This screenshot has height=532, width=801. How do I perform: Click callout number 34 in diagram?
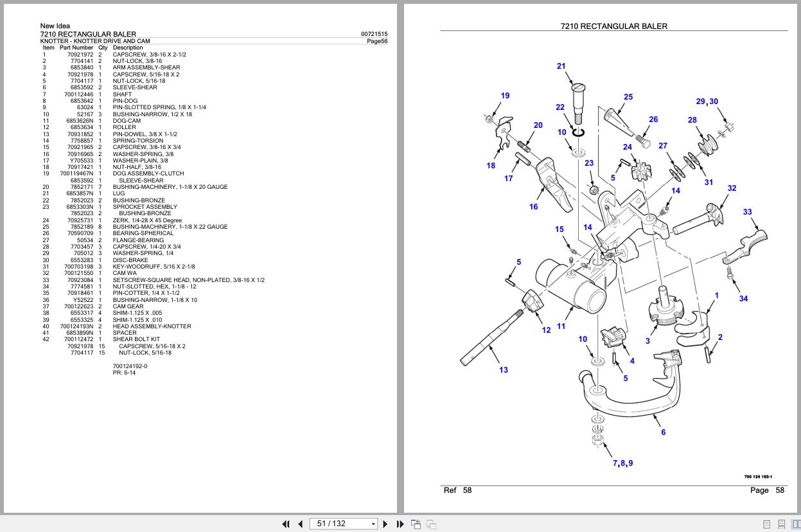pyautogui.click(x=743, y=299)
